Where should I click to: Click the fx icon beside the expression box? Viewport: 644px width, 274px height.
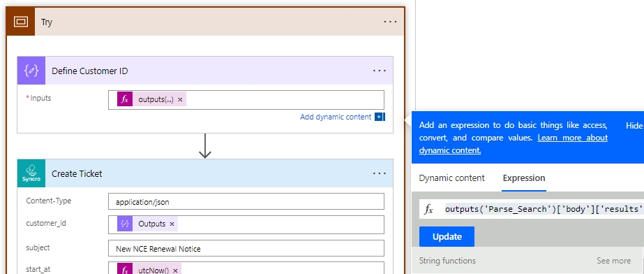pos(428,210)
